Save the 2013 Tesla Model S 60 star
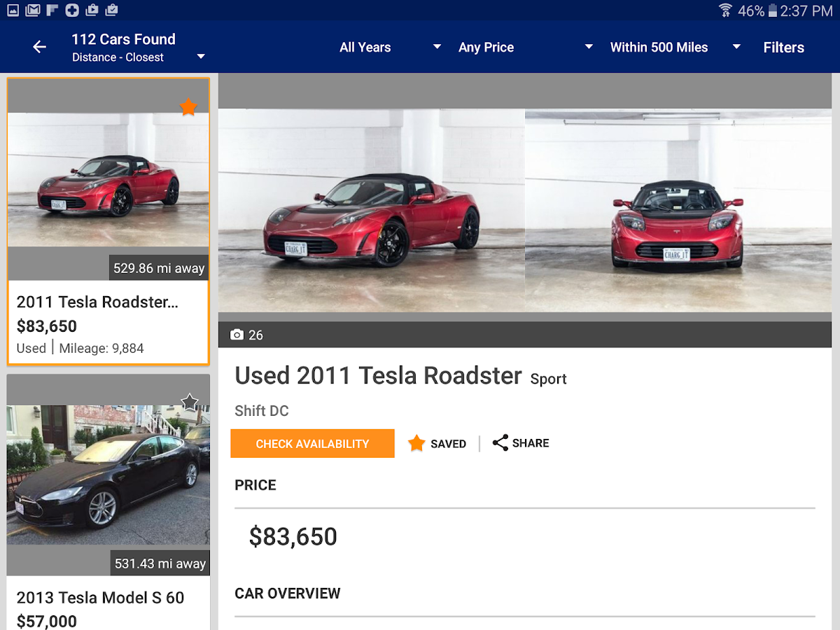 coord(190,402)
